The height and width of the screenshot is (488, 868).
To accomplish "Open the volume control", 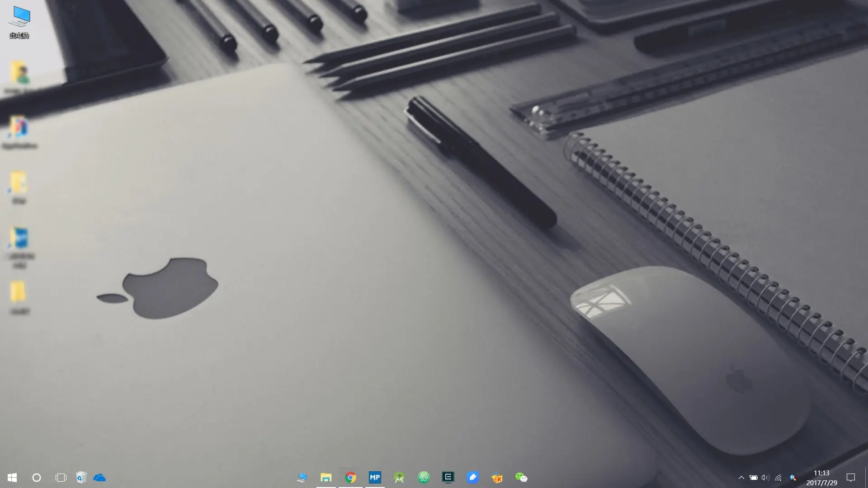I will coord(765,478).
